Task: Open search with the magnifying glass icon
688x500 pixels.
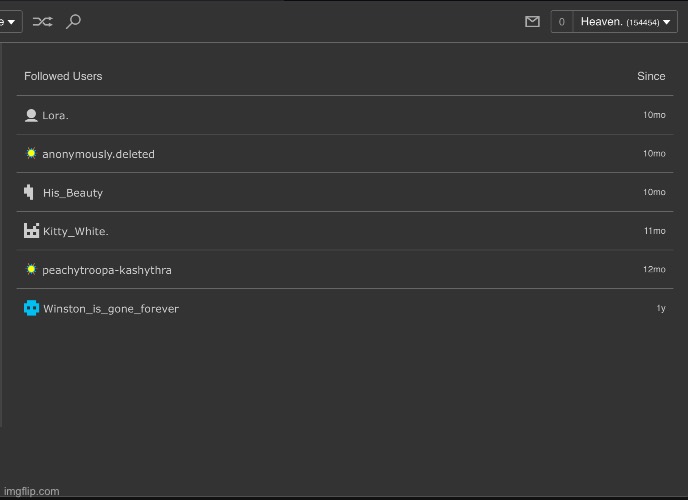Action: 73,21
